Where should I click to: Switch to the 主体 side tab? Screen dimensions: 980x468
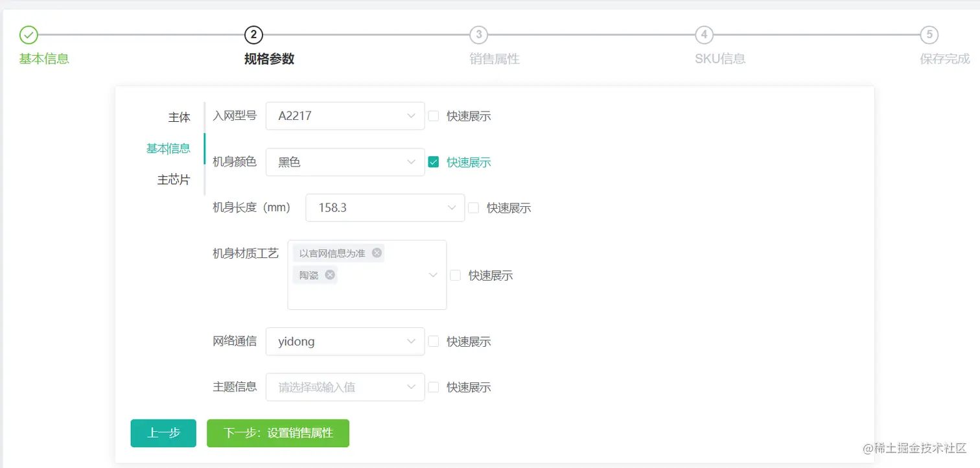[180, 117]
